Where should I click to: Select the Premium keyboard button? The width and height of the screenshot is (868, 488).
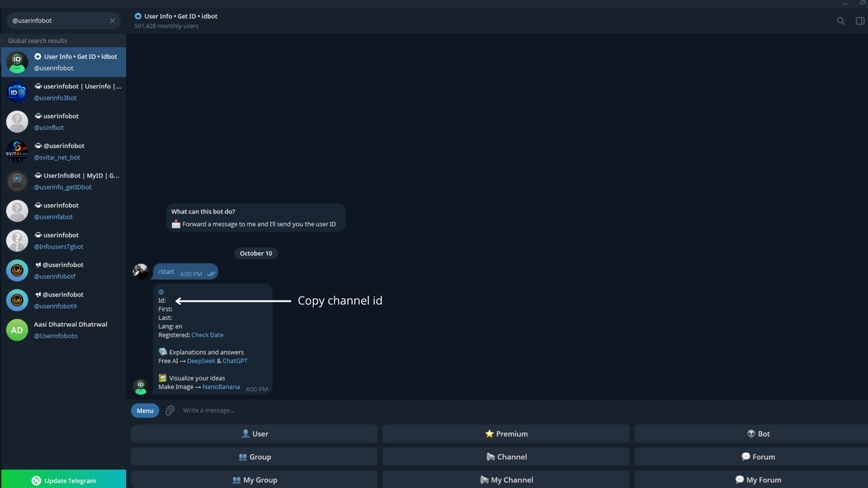(x=506, y=434)
